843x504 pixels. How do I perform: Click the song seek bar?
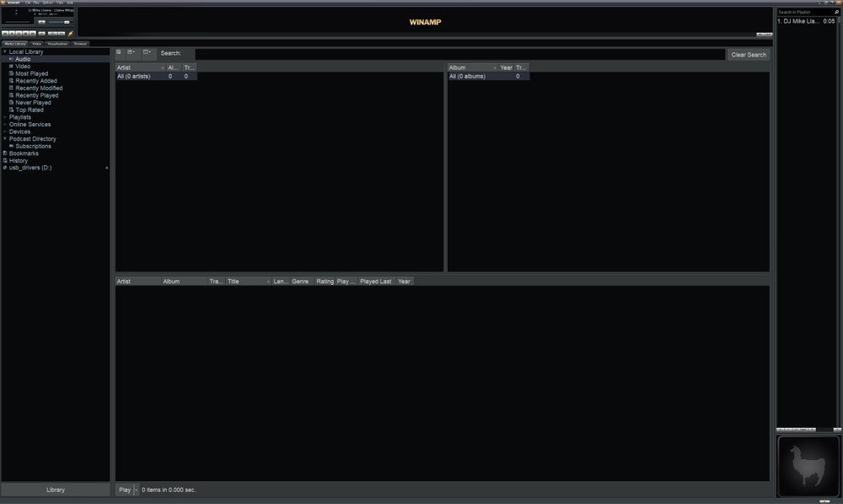[x=18, y=22]
